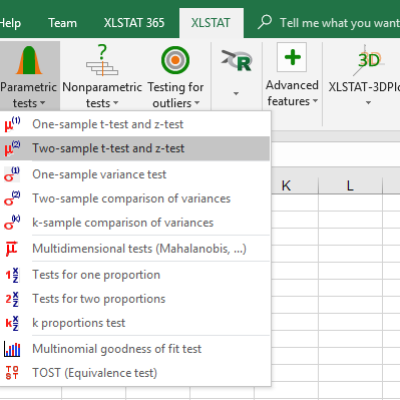
Task: Select One-sample t-test and z-test
Action: tap(135, 124)
